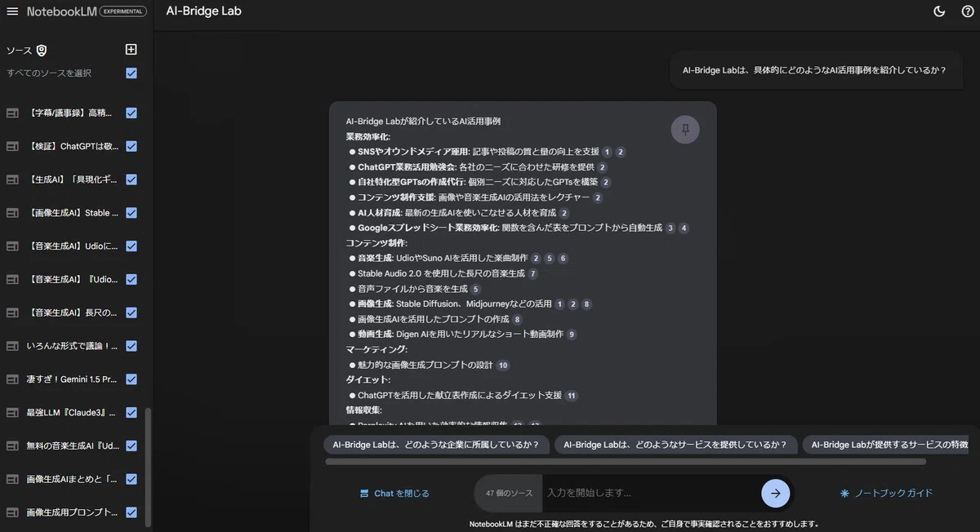This screenshot has width=980, height=532.
Task: Open source 【音楽生成AI】長尺の
Action: 73,313
